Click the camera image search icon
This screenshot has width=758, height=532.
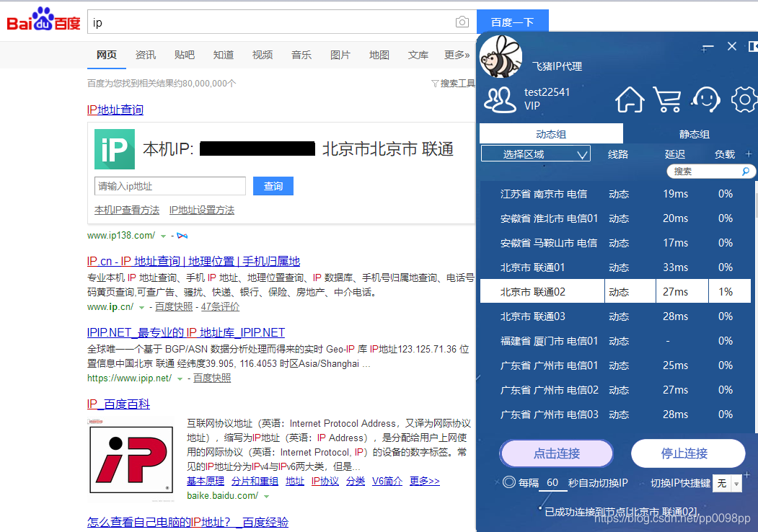point(462,22)
